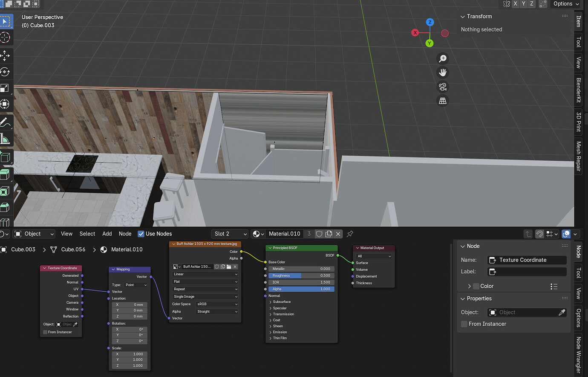
Task: Toggle camera view icon
Action: click(x=443, y=87)
